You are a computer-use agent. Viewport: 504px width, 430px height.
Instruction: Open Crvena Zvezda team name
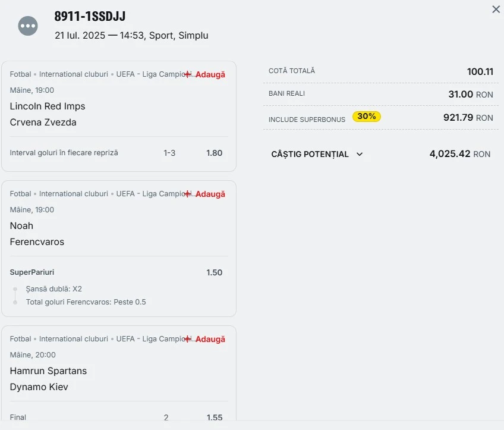click(x=43, y=122)
